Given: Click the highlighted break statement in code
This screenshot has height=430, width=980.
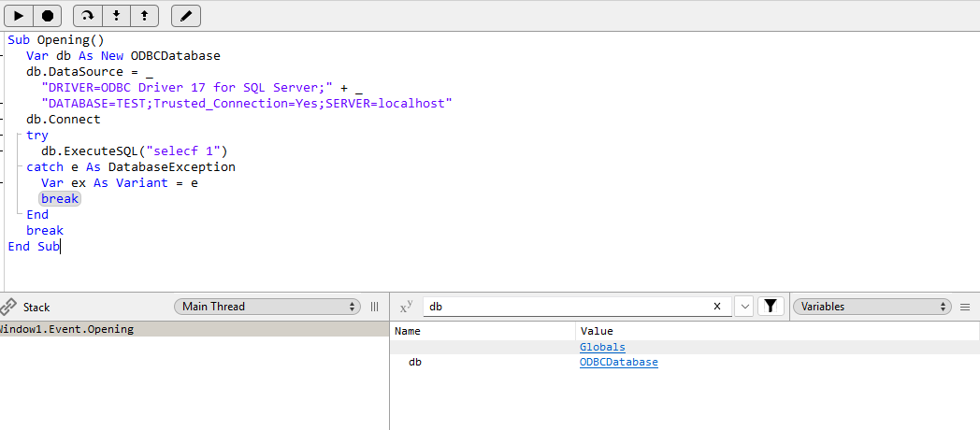Looking at the screenshot, I should point(60,199).
